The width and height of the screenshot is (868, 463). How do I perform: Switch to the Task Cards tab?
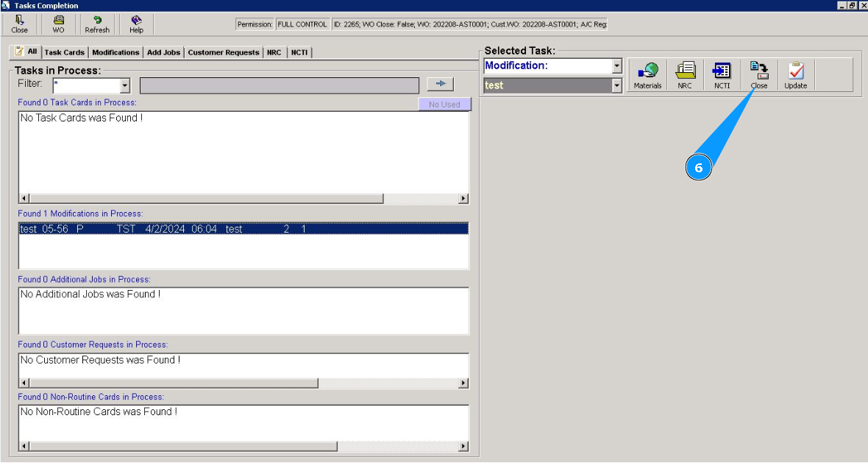point(64,52)
